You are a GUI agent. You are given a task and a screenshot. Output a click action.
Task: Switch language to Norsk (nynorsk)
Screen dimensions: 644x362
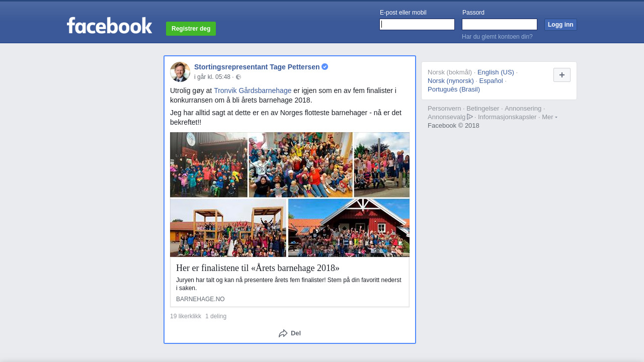click(451, 80)
